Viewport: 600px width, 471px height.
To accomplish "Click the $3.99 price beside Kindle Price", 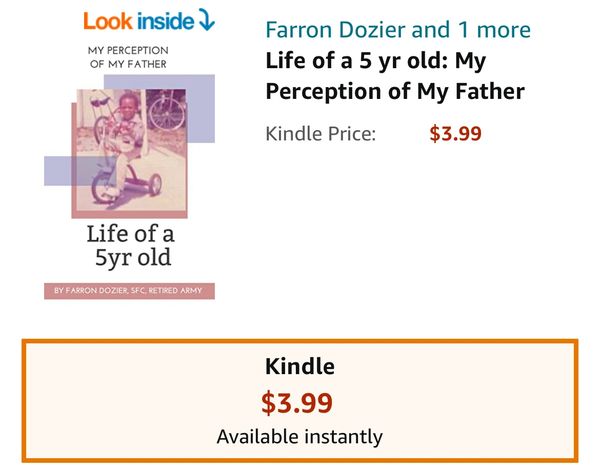I will pyautogui.click(x=455, y=133).
